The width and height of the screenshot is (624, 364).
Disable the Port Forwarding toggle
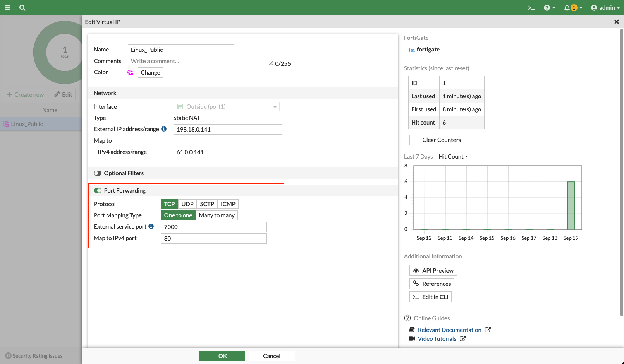tap(98, 191)
